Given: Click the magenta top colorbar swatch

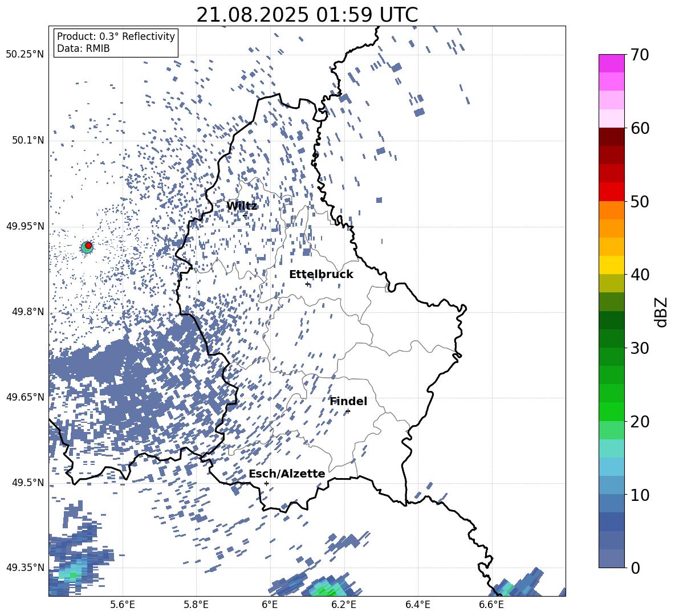Looking at the screenshot, I should 612,63.
